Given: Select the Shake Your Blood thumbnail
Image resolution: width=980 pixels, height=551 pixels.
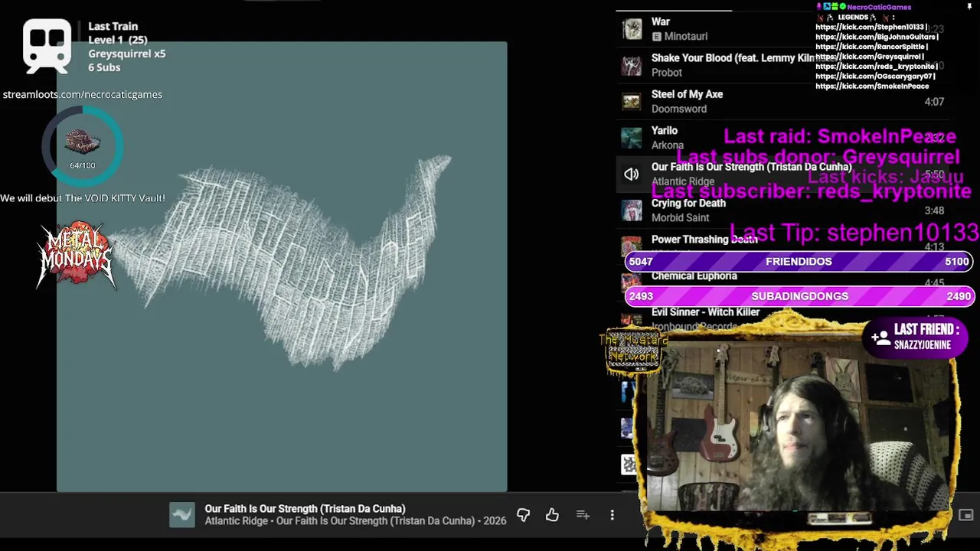Looking at the screenshot, I should [x=632, y=65].
